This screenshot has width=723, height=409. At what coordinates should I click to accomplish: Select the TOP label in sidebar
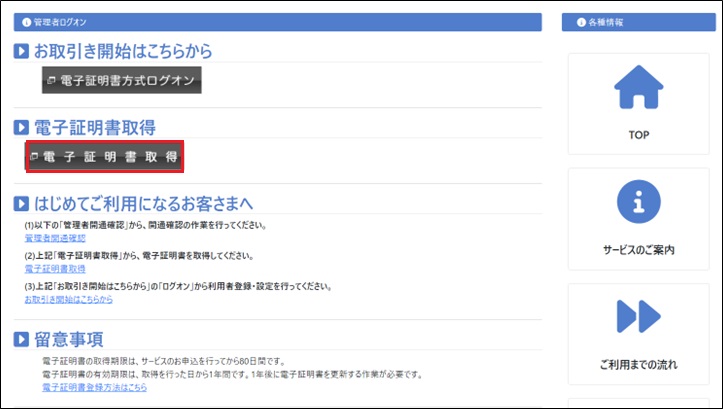pos(638,133)
